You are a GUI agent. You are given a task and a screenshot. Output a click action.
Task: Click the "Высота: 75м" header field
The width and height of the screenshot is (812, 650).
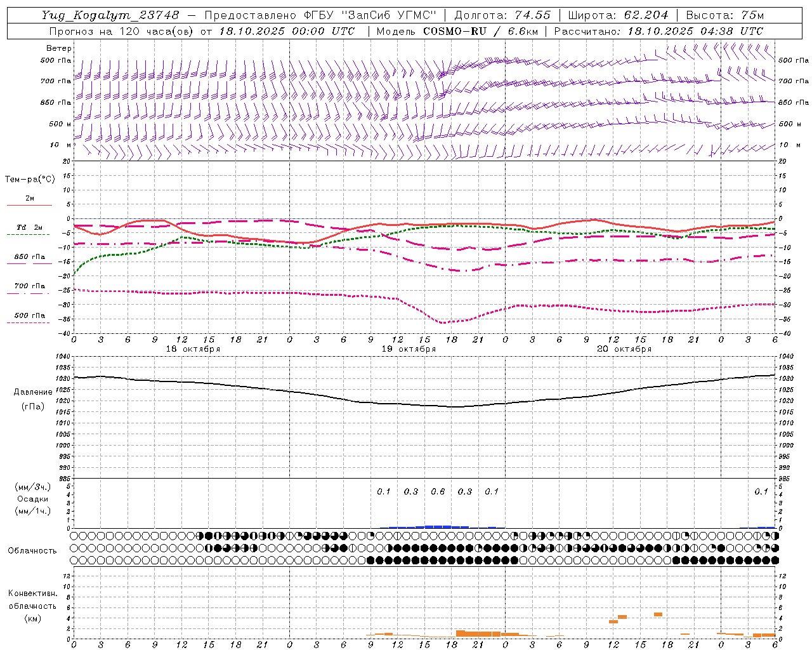[x=725, y=15]
